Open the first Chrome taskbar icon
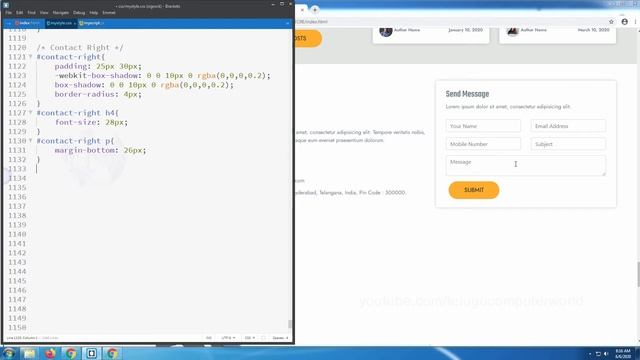Screen dimensions: 640x360 (x=71, y=353)
